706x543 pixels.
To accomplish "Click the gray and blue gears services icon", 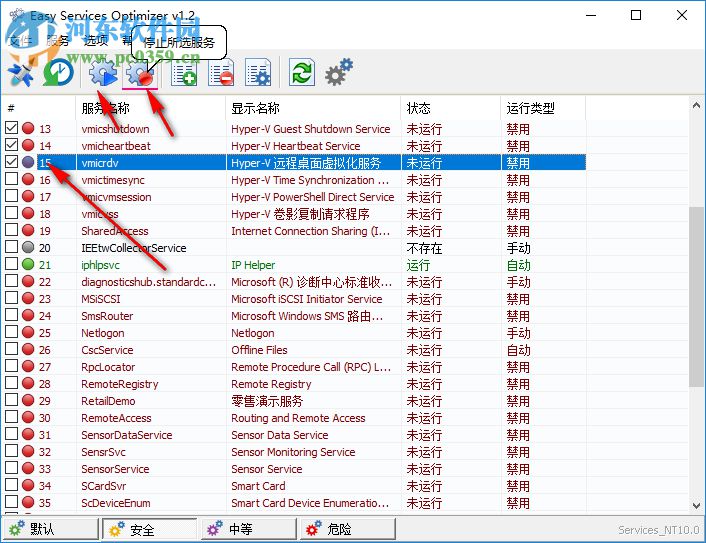I will (x=339, y=72).
